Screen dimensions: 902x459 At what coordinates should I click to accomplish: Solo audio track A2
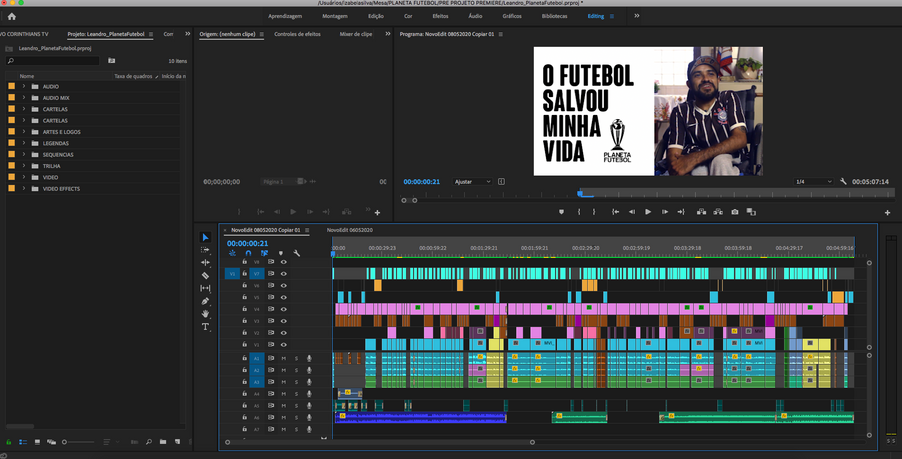(296, 370)
